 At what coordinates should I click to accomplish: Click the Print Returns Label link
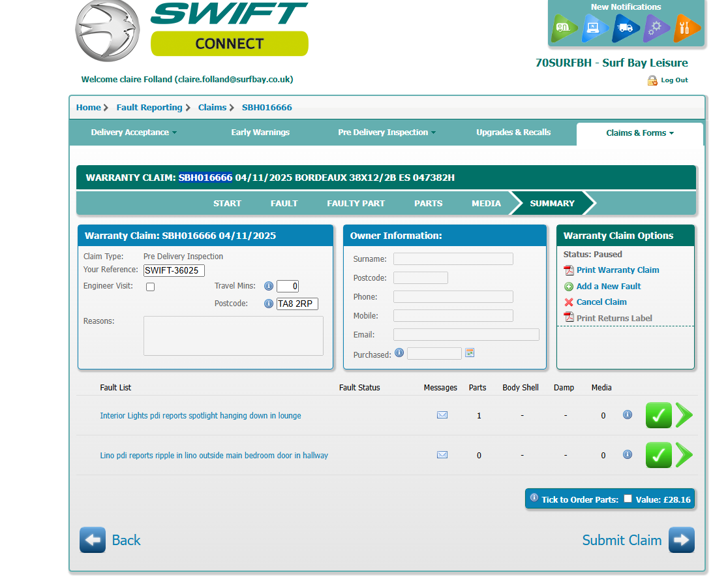pos(614,318)
